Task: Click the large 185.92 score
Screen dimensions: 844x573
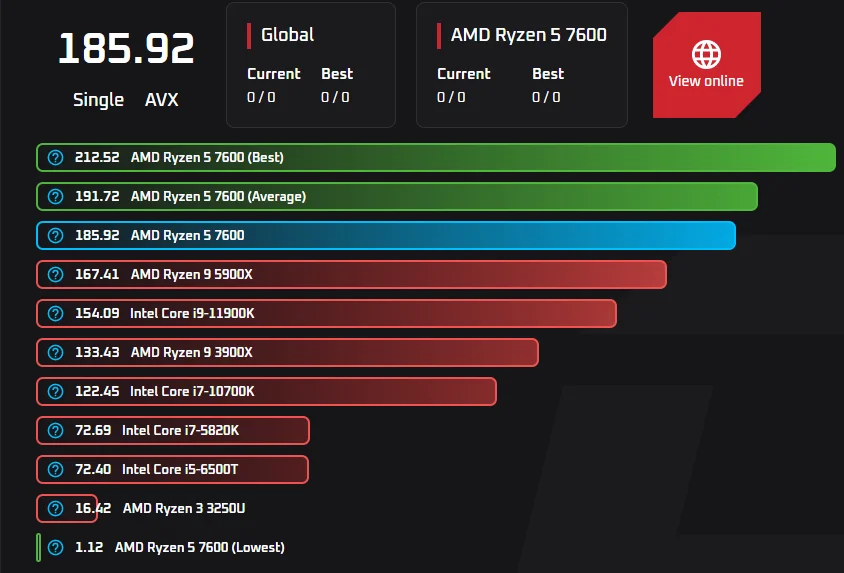Action: [x=126, y=48]
